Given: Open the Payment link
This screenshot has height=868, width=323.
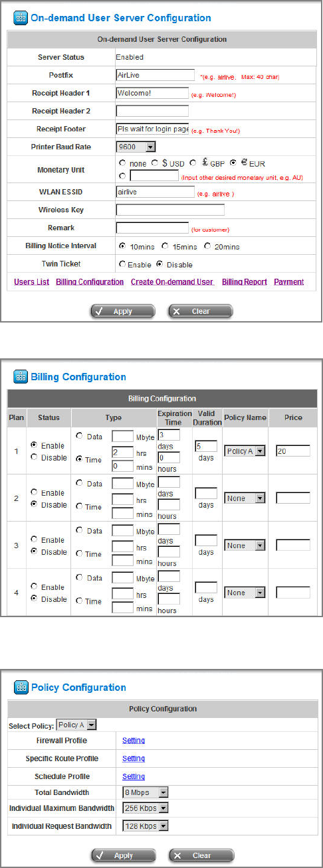Looking at the screenshot, I should tap(288, 282).
